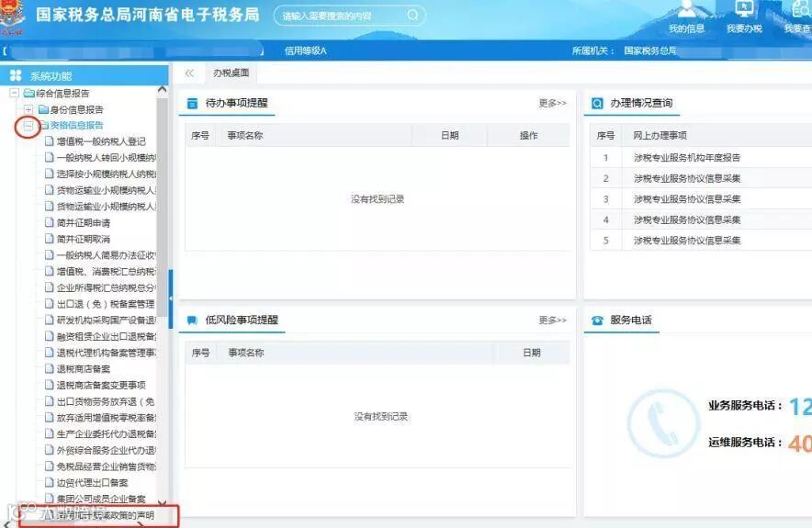812x528 pixels.
Task: Click sidebar collapse handle on divider
Action: pos(170,298)
